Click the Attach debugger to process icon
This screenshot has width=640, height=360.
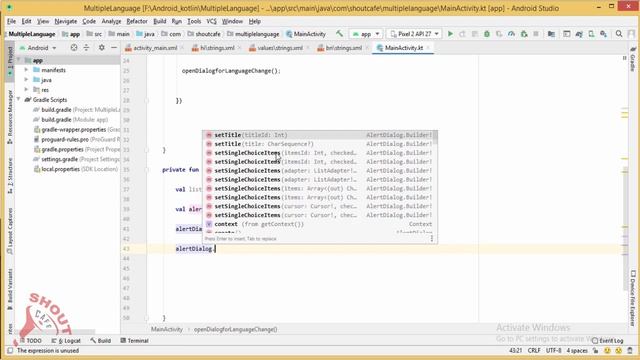click(x=524, y=34)
